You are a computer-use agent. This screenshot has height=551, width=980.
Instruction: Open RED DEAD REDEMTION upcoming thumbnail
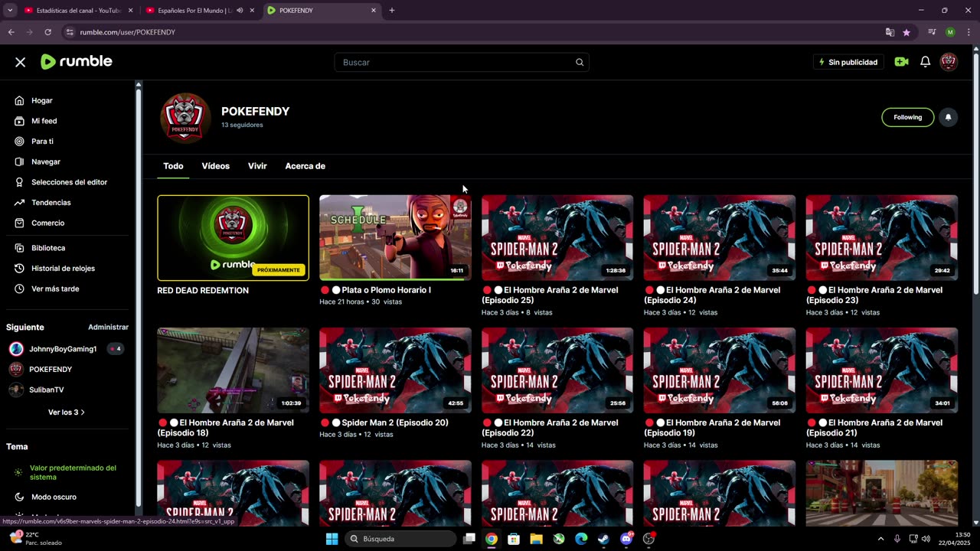(234, 238)
